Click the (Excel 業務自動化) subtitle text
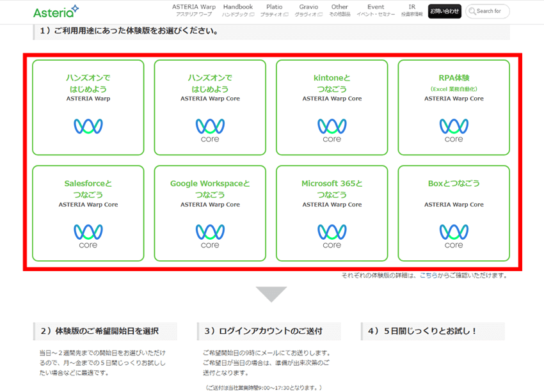The width and height of the screenshot is (544, 392). pos(454,89)
